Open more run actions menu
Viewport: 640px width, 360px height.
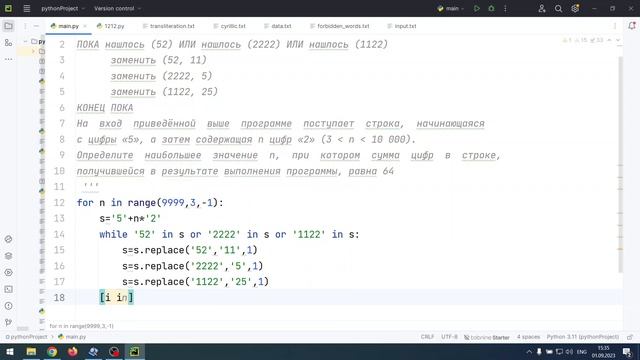click(x=505, y=8)
